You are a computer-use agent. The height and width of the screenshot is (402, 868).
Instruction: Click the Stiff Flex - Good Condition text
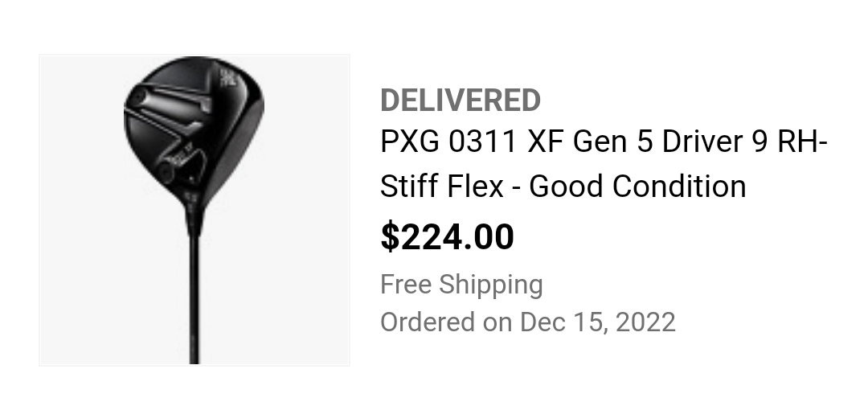click(x=563, y=187)
